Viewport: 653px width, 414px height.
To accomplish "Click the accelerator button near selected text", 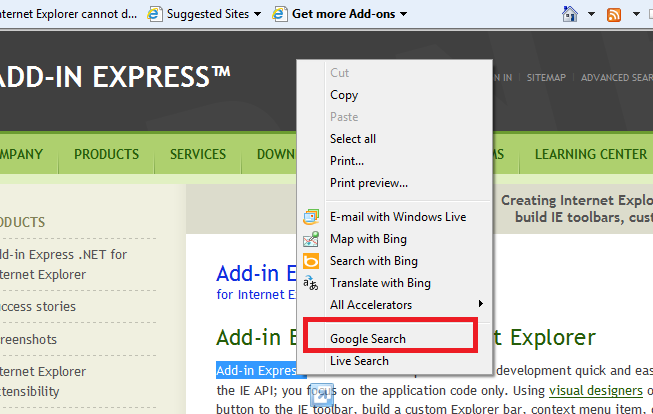I will point(322,394).
